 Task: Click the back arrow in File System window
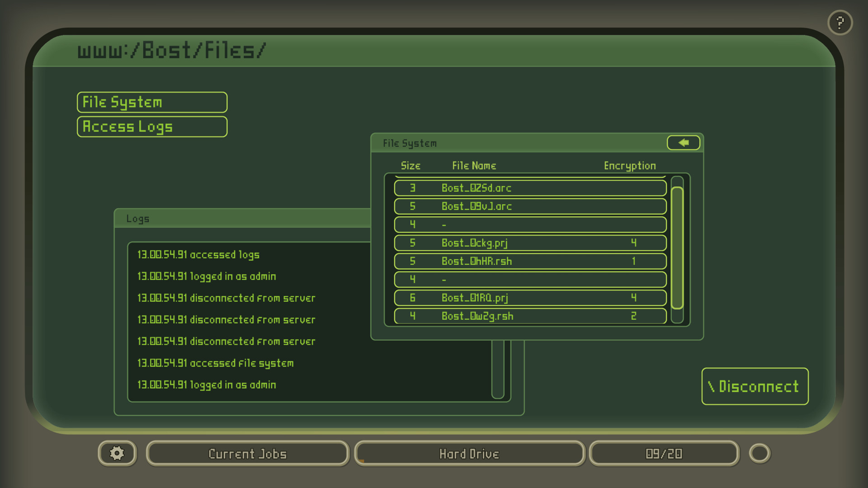(683, 143)
